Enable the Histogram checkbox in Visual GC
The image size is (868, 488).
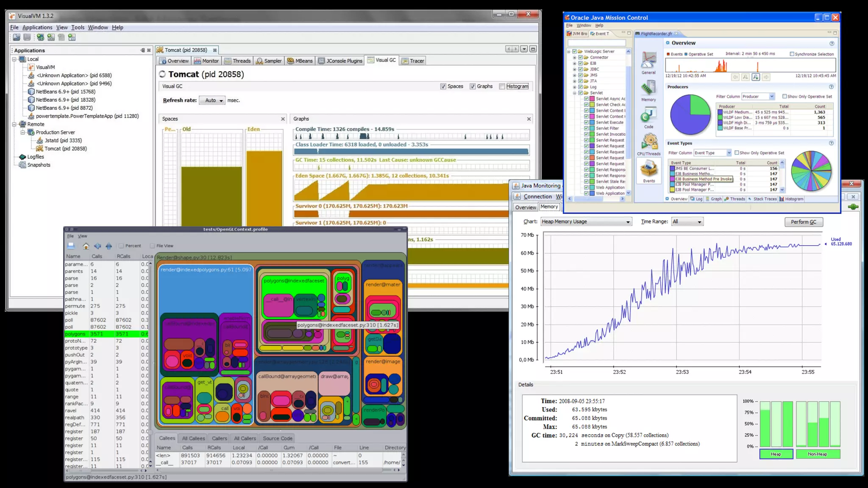(502, 86)
